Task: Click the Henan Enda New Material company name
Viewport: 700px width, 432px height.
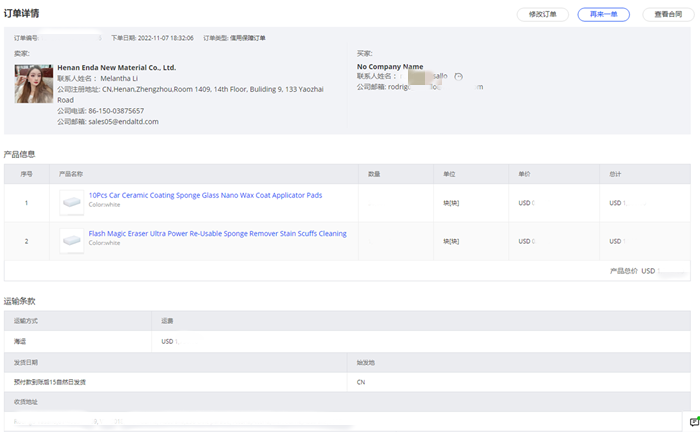Action: coord(116,67)
